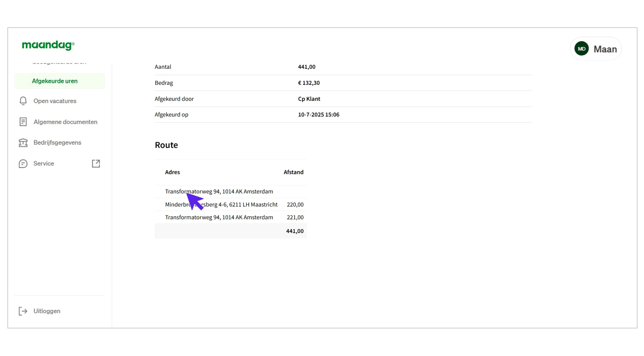Click the Algemene documenten document icon

pyautogui.click(x=23, y=122)
